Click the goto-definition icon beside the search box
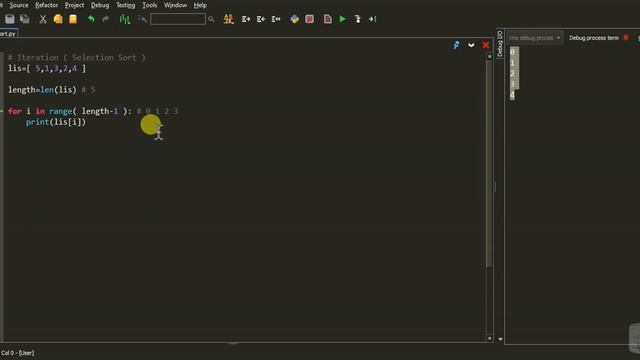The width and height of the screenshot is (640, 360). tap(142, 19)
